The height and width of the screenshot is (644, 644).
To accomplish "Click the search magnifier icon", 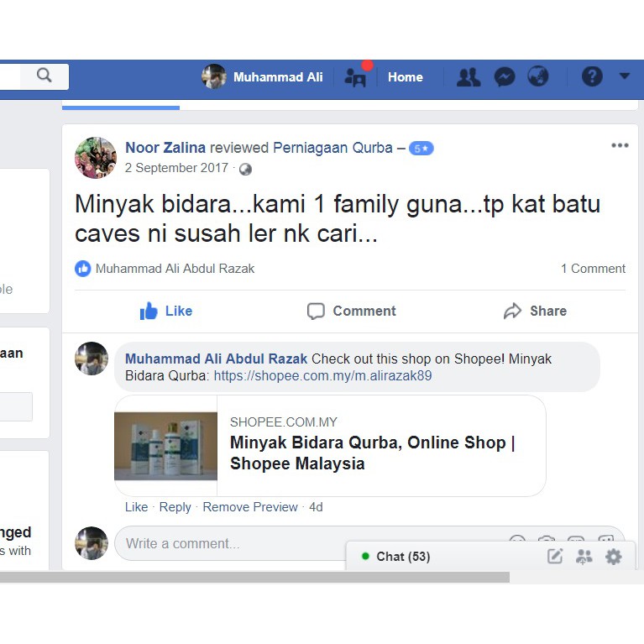I will [x=45, y=76].
